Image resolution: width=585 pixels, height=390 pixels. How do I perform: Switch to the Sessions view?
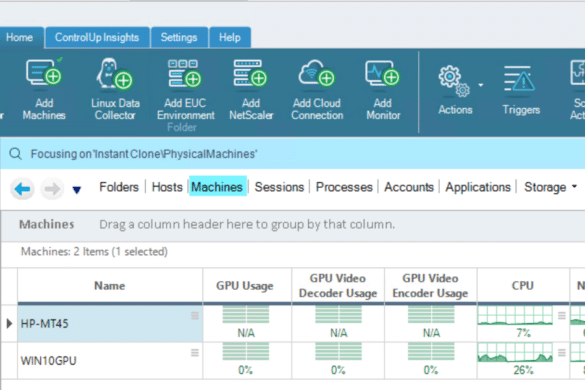pos(279,187)
